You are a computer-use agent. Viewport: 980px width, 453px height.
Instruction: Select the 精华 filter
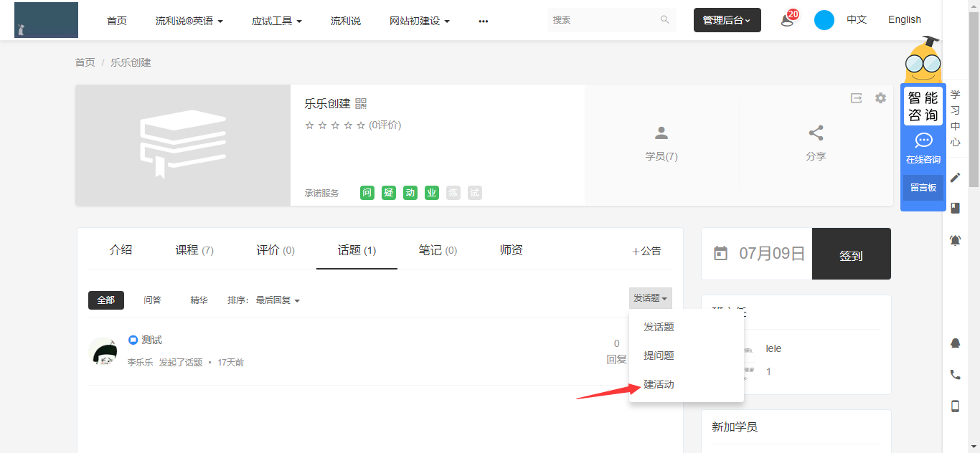[x=199, y=300]
